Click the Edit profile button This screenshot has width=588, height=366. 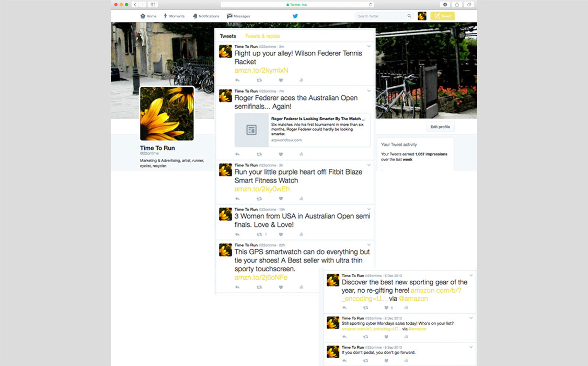[x=440, y=127]
